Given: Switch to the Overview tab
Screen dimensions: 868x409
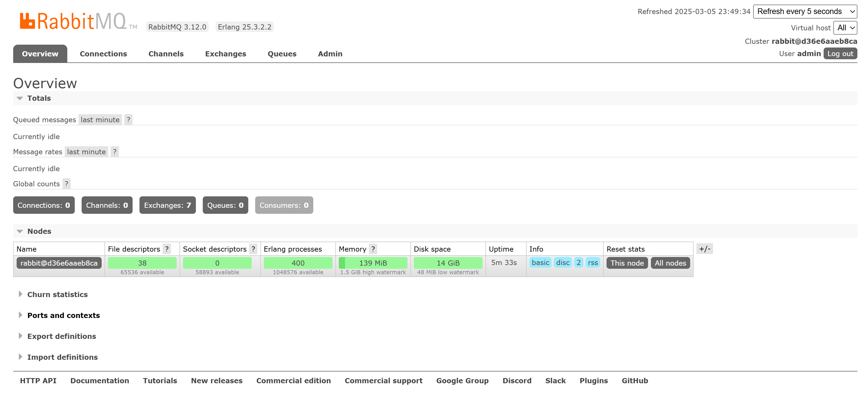Looking at the screenshot, I should 40,54.
